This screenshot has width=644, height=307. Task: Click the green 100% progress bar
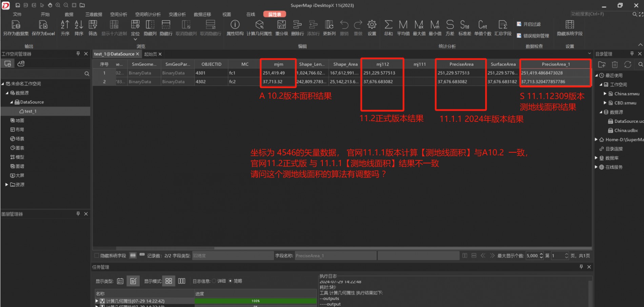tap(256, 301)
